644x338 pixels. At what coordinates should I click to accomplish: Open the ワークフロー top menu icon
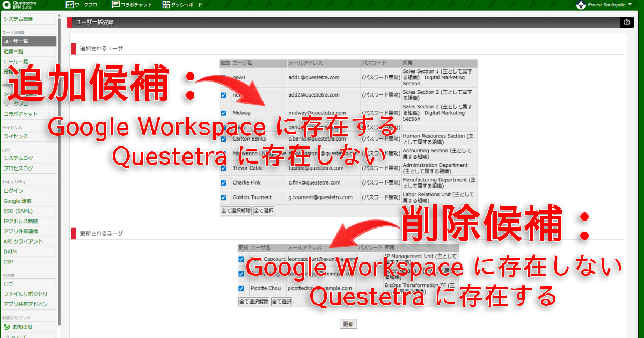point(70,5)
